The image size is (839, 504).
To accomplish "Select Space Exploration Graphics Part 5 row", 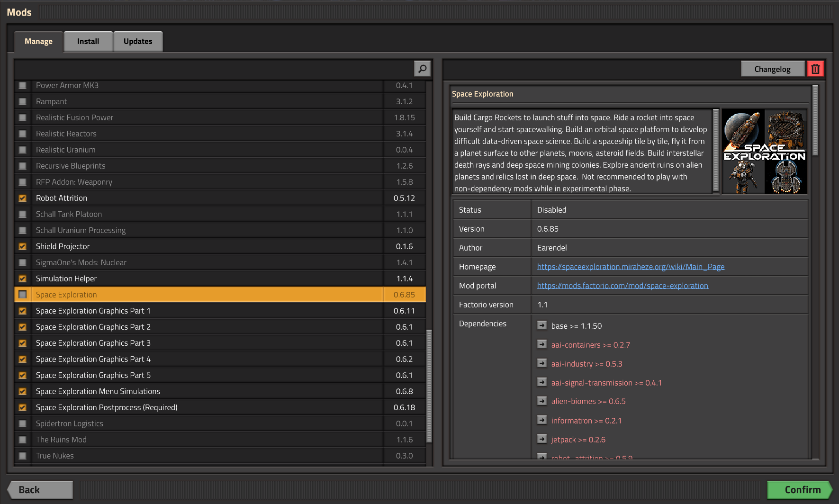I will [220, 375].
